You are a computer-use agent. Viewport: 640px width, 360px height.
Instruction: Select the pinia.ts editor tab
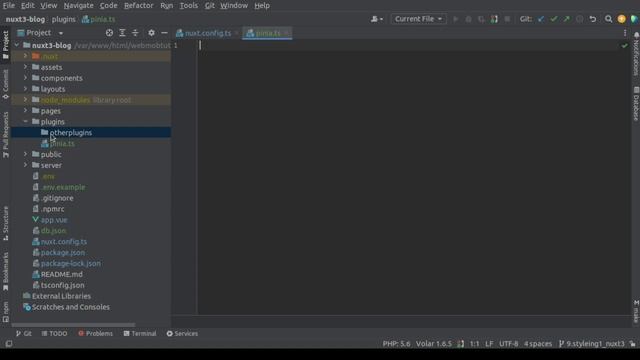(x=267, y=33)
